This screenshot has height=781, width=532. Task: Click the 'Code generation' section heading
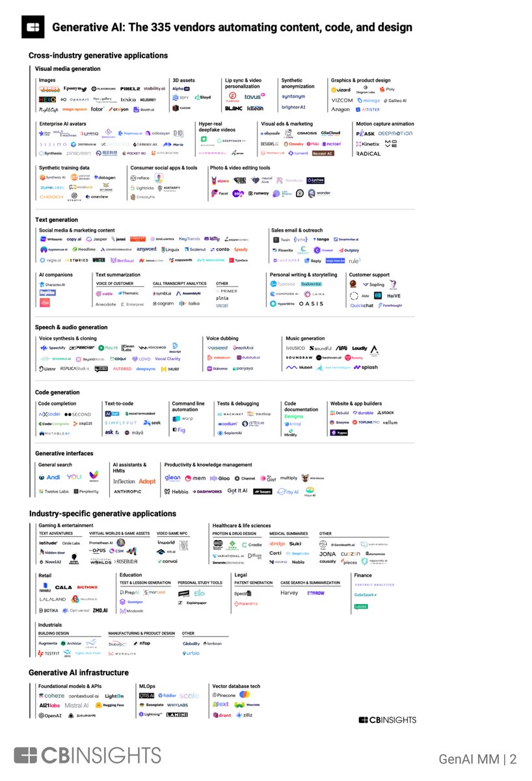pyautogui.click(x=57, y=392)
